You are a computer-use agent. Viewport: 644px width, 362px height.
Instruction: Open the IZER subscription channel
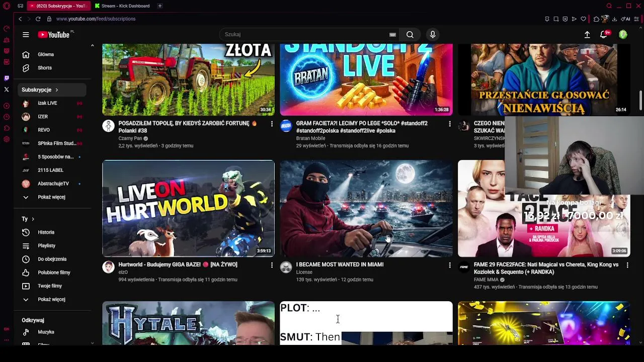coord(51,117)
